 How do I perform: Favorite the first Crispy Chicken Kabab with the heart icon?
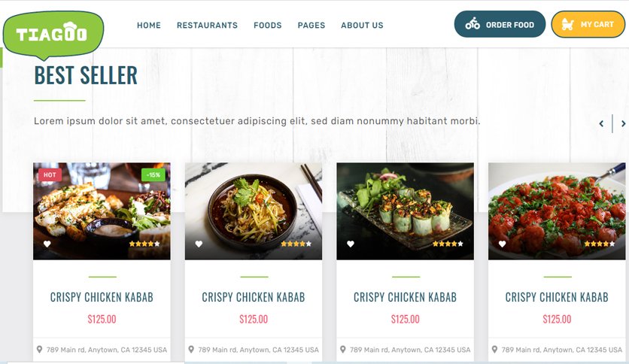(x=47, y=244)
